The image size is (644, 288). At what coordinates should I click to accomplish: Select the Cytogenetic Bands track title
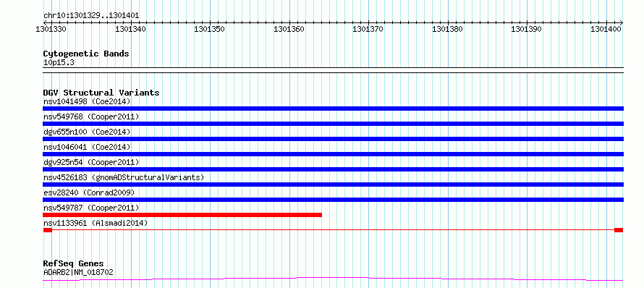tap(86, 54)
